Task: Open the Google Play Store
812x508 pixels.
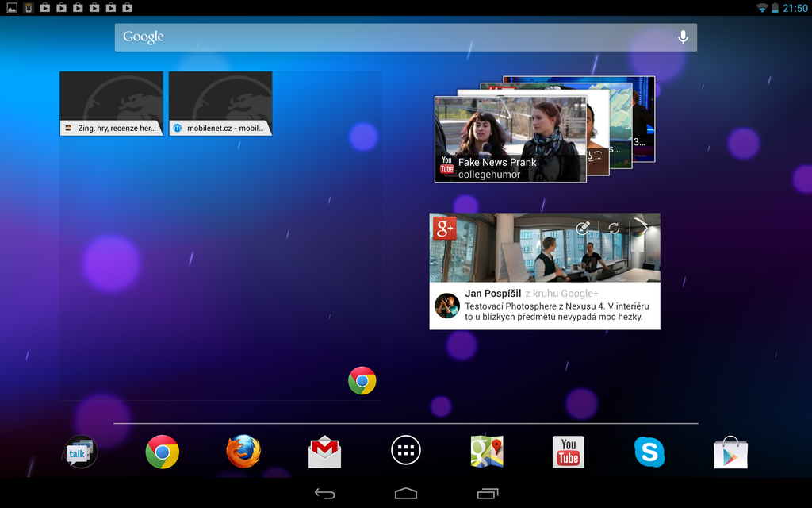Action: (730, 451)
